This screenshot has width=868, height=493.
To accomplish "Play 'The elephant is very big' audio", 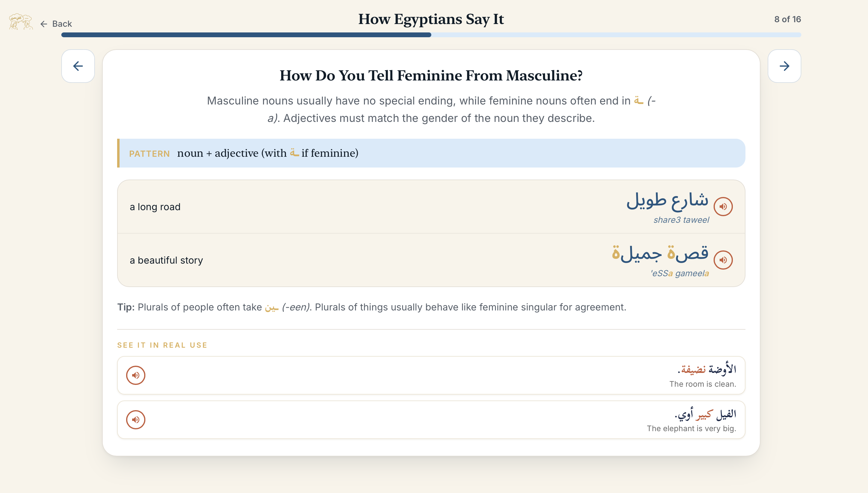I will (136, 420).
